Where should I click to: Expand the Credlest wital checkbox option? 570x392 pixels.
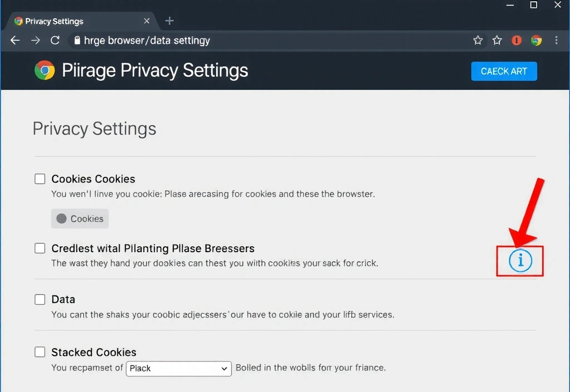click(x=40, y=248)
